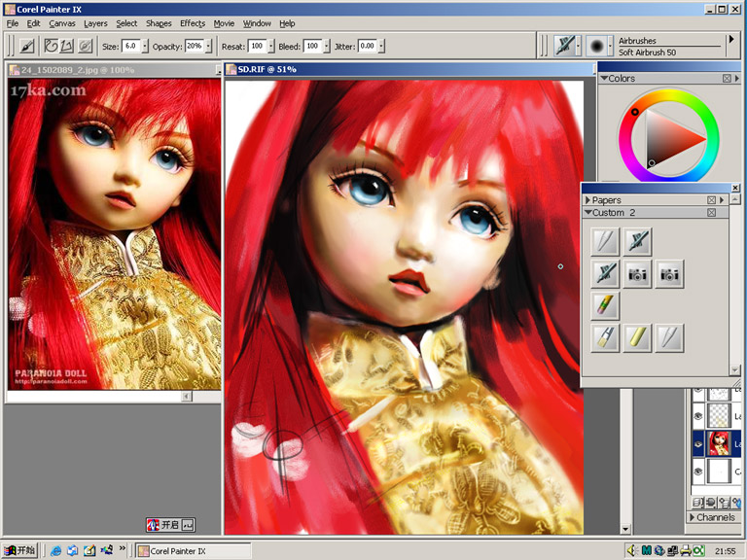Image resolution: width=747 pixels, height=560 pixels.
Task: Click SD.RIF window scroll-down arrow
Action: click(x=625, y=529)
